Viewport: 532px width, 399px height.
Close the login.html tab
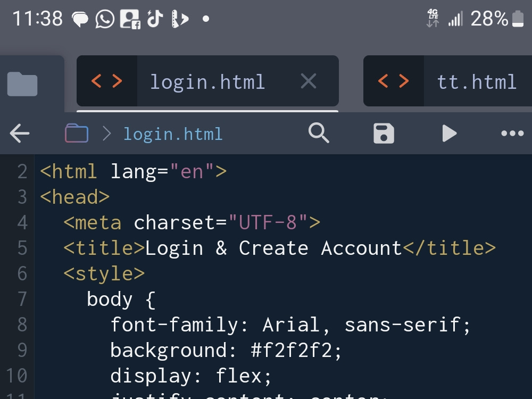click(309, 81)
